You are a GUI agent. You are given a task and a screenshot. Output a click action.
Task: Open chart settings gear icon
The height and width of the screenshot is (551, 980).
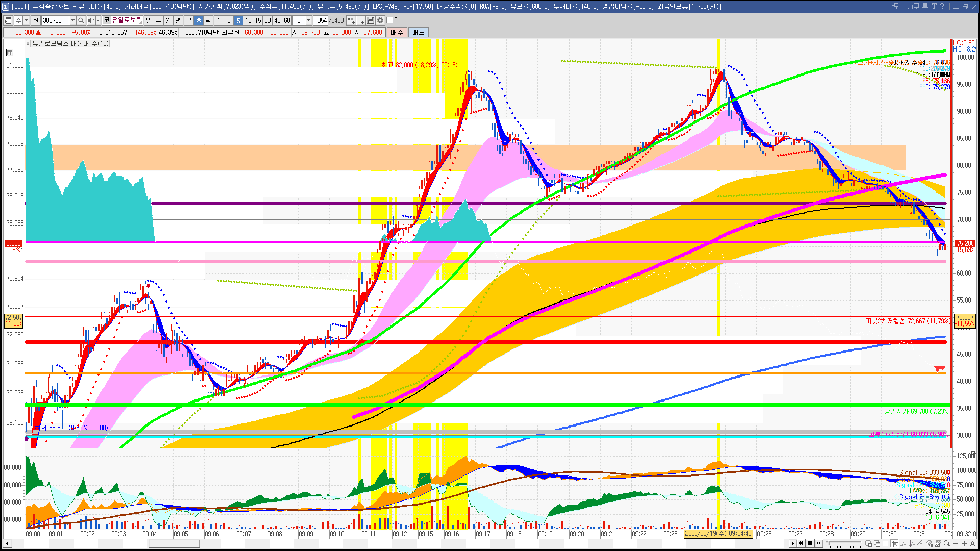[x=380, y=20]
